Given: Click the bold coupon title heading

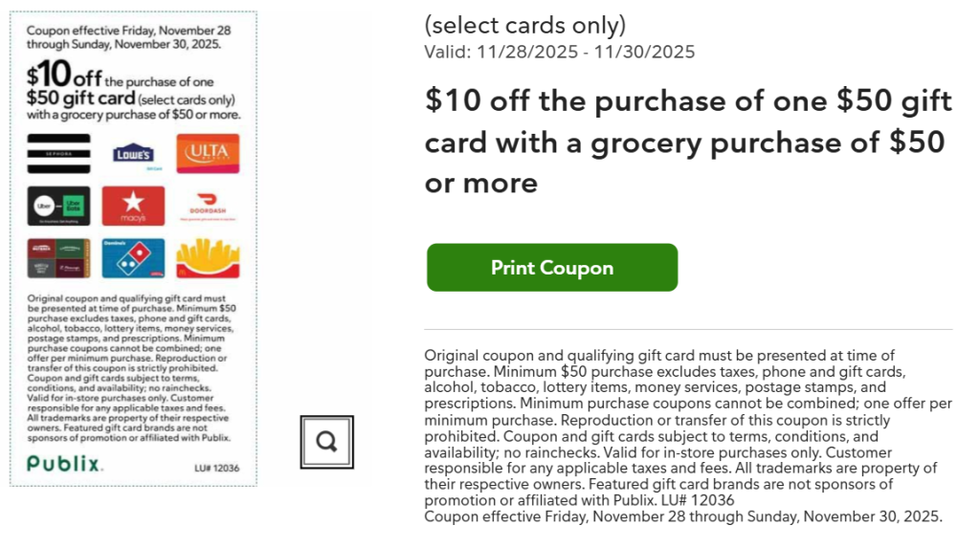Looking at the screenshot, I should click(x=687, y=142).
